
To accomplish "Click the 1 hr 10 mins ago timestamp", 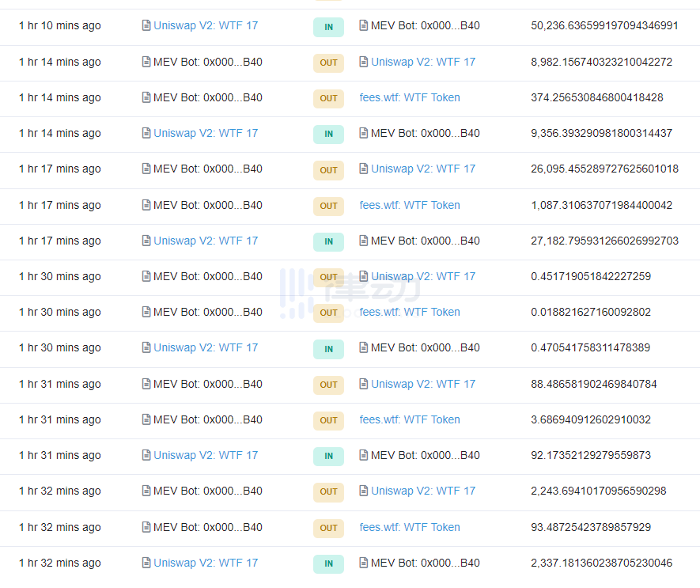I will 60,25.
